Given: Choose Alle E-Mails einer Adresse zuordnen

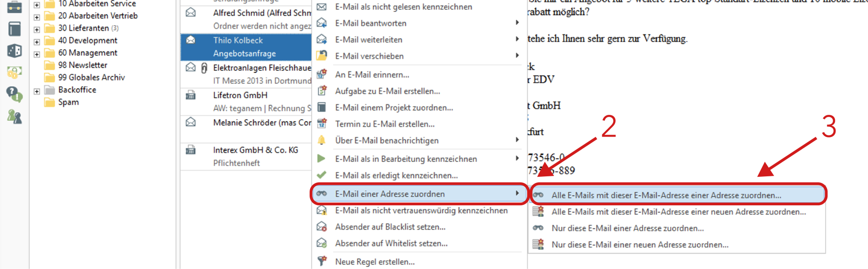Looking at the screenshot, I should click(x=677, y=195).
